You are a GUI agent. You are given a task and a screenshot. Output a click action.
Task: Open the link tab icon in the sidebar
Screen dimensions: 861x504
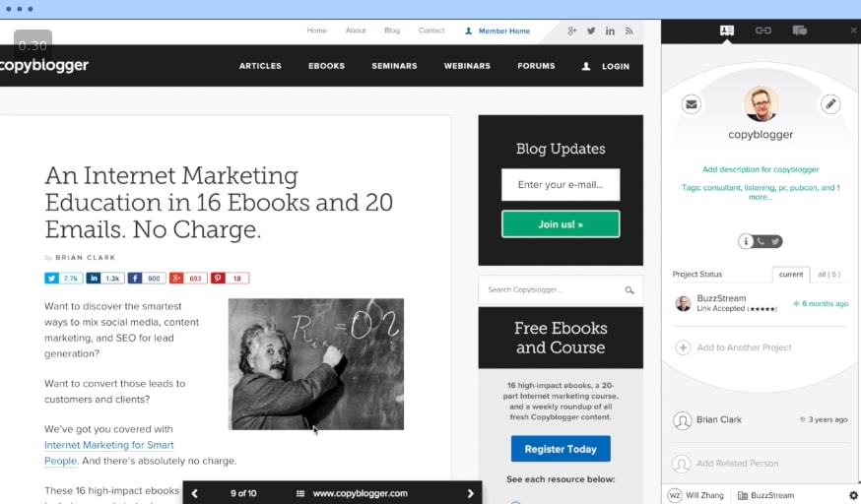coord(763,31)
